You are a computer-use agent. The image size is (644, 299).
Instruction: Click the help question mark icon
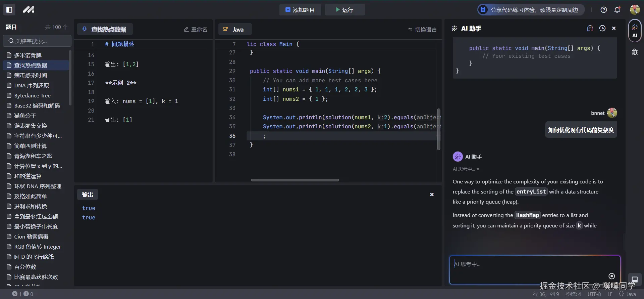point(604,10)
